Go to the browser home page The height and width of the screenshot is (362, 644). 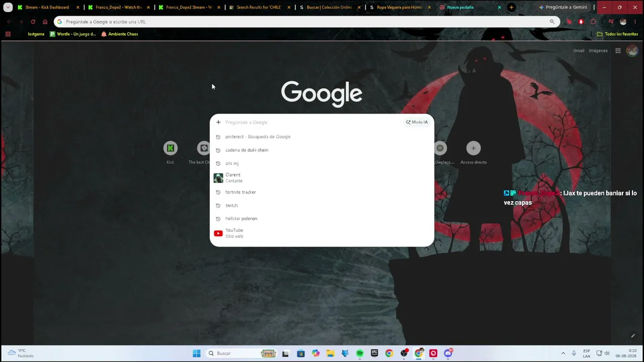(x=45, y=22)
